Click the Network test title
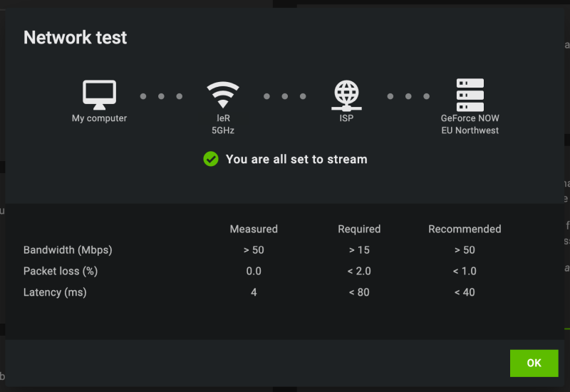570x392 pixels. click(76, 38)
